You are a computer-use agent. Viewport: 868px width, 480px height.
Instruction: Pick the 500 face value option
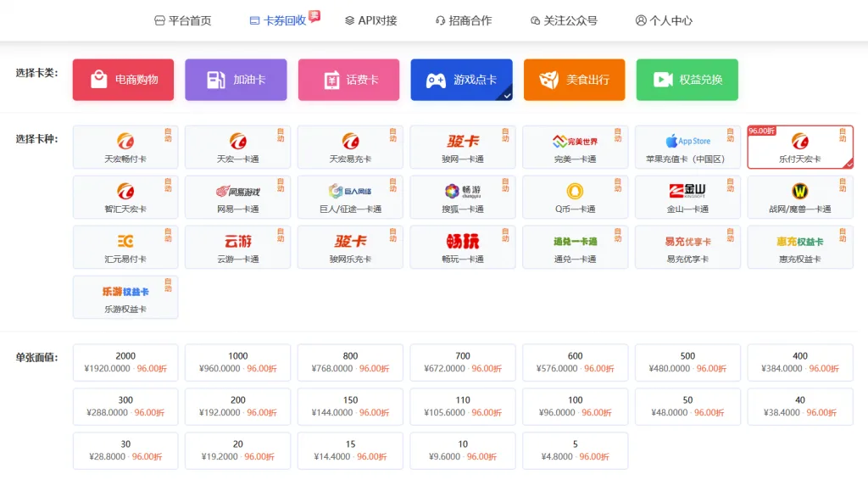click(687, 363)
